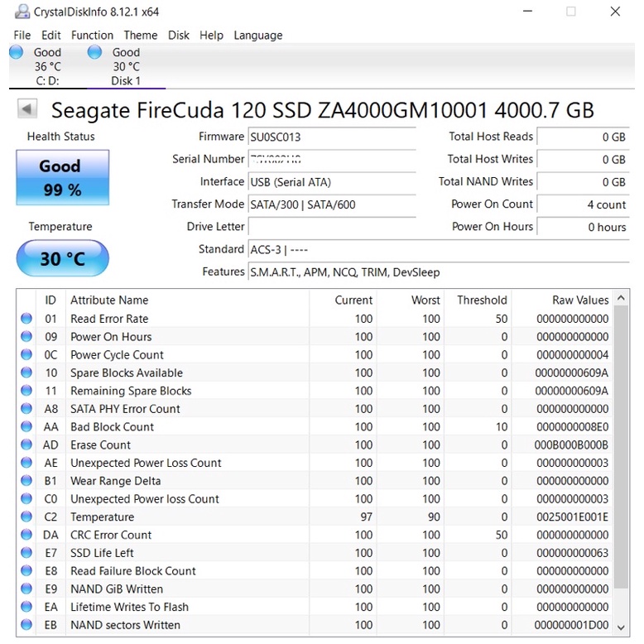The height and width of the screenshot is (644, 644).
Task: Open the File menu
Action: coord(22,36)
